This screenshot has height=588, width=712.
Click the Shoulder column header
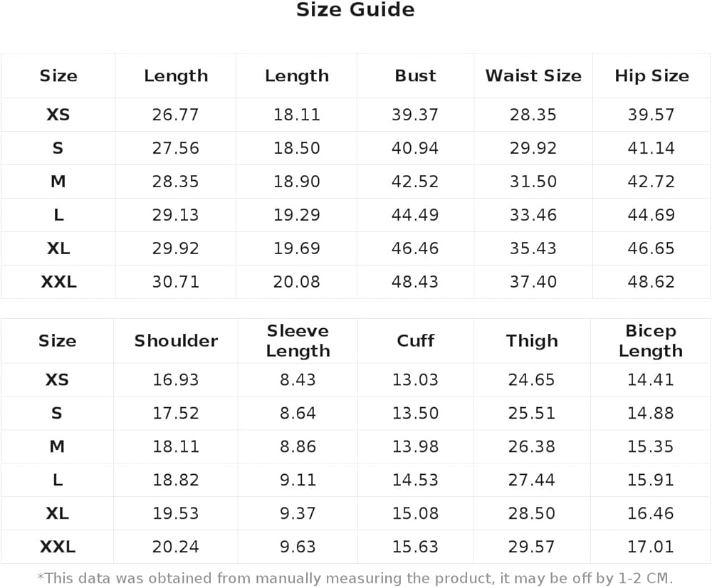[176, 341]
